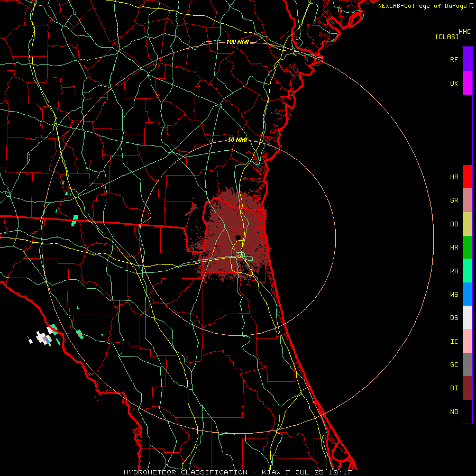476x476 pixels.
Task: Click the black radar site dot at center
Action: [237, 237]
